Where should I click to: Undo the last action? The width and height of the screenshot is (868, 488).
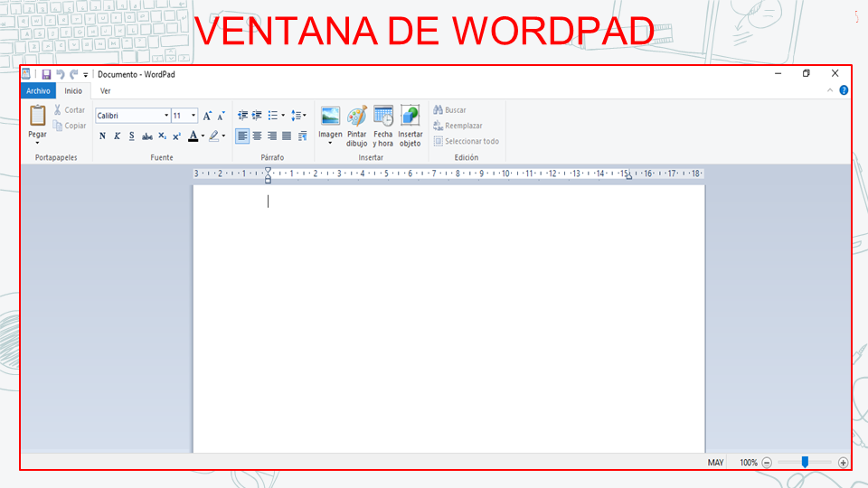(x=61, y=74)
